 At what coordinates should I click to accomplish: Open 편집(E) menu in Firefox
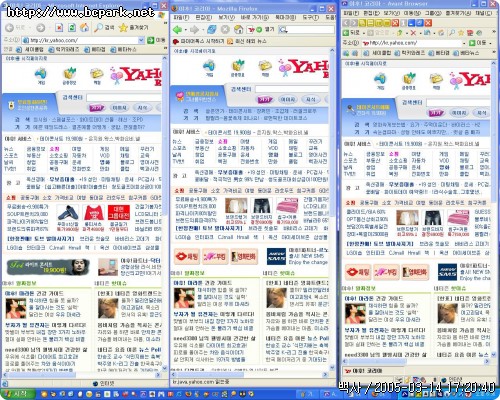click(x=203, y=17)
